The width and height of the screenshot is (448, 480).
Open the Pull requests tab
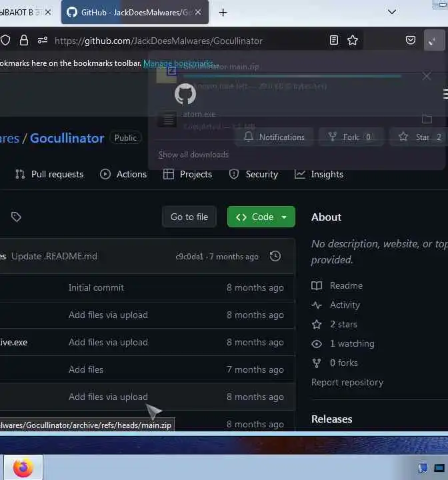point(49,174)
